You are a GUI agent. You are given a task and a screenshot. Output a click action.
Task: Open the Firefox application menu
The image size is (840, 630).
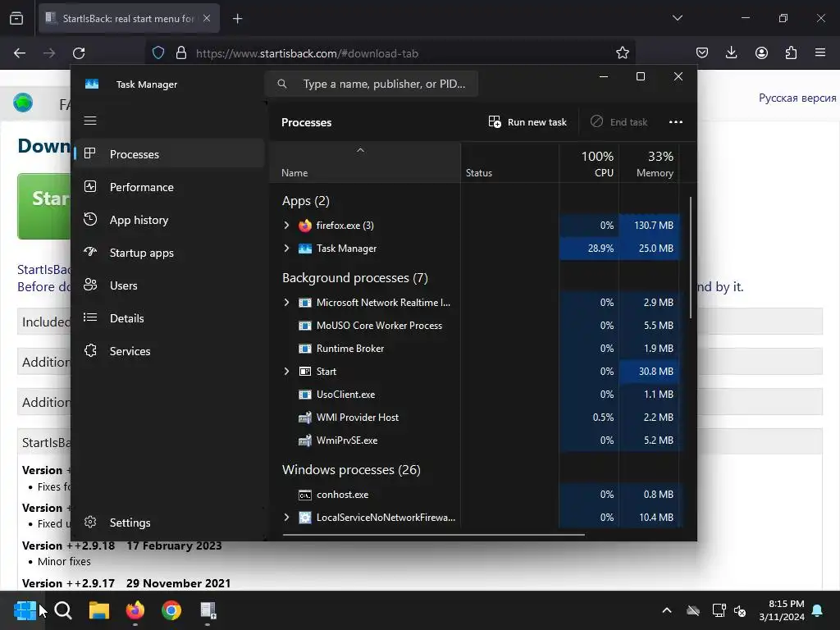(x=820, y=52)
